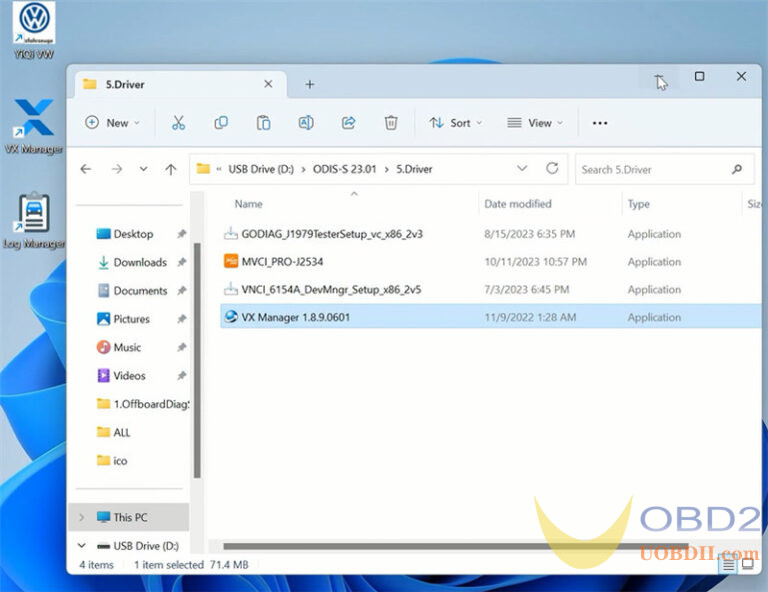Open the Sort dropdown menu
The height and width of the screenshot is (592, 768).
(x=456, y=123)
